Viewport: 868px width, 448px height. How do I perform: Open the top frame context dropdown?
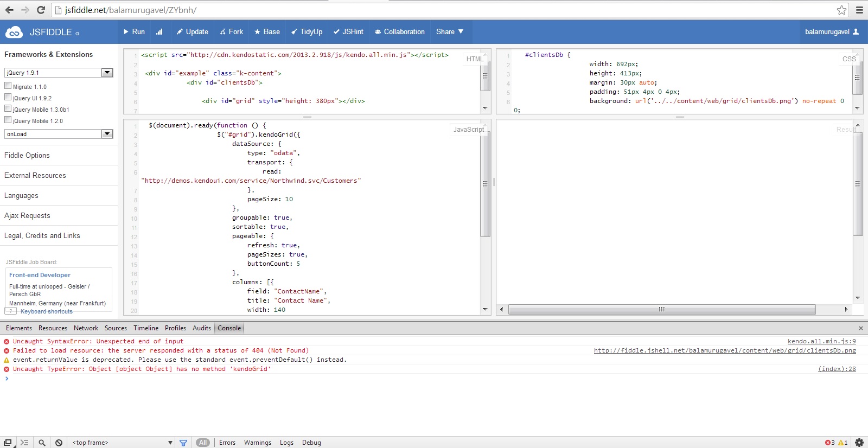[123, 443]
